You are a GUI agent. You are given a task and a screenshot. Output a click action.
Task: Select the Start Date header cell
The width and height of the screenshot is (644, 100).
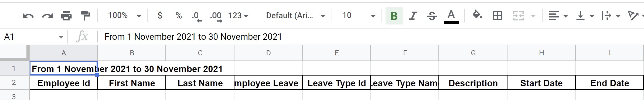click(541, 83)
